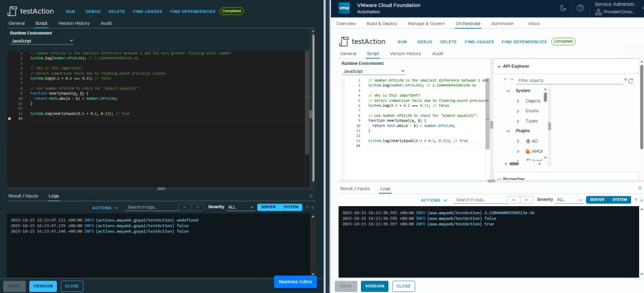This screenshot has width=644, height=293.
Task: Click FIND DEPENDENCIES in the right window
Action: (x=524, y=42)
